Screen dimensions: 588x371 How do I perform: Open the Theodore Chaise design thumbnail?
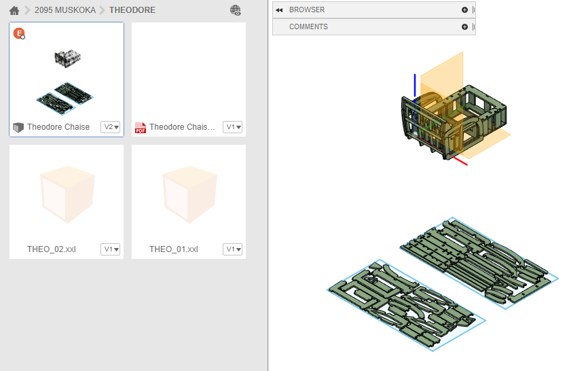pos(67,73)
